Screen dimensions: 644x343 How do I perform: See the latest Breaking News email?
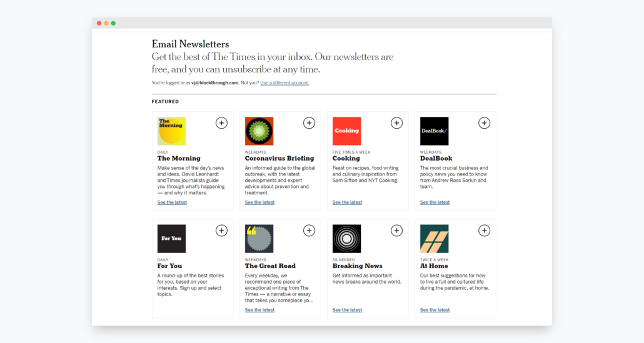(347, 310)
